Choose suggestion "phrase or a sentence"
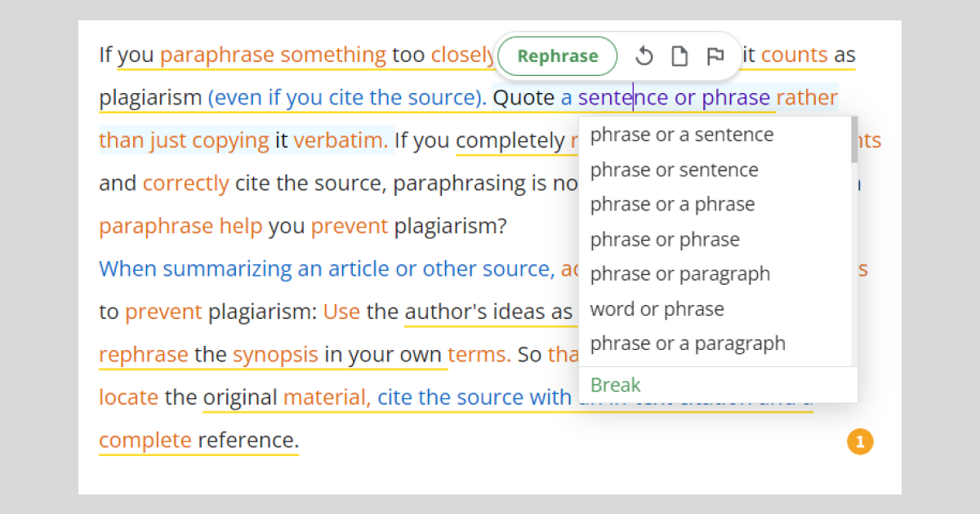 point(681,135)
